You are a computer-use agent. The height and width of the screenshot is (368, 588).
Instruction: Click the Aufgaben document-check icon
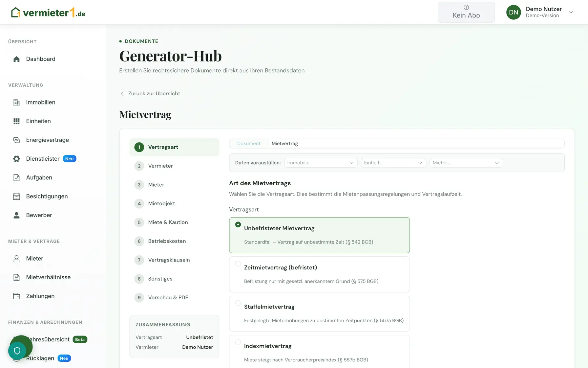pos(16,177)
